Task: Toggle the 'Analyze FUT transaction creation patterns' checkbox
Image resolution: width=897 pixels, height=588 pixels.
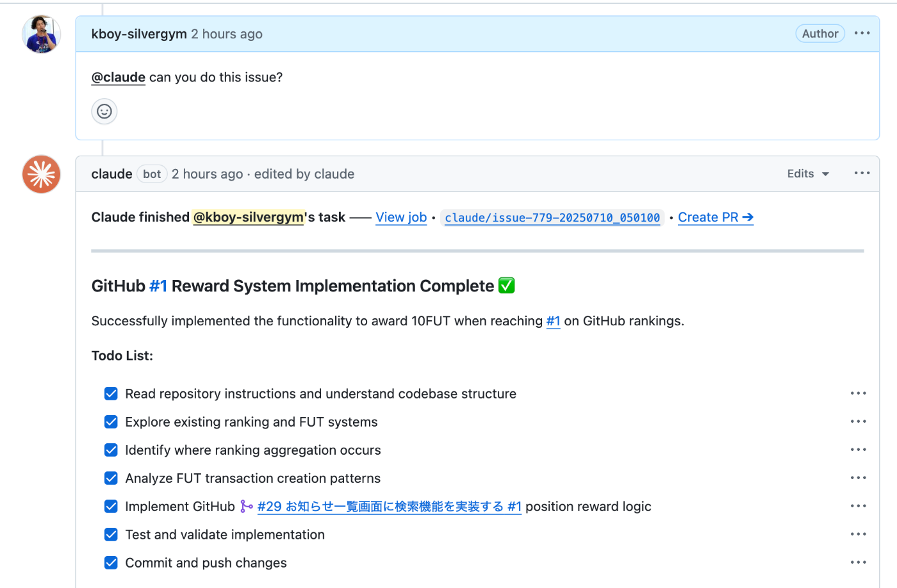Action: pyautogui.click(x=111, y=478)
